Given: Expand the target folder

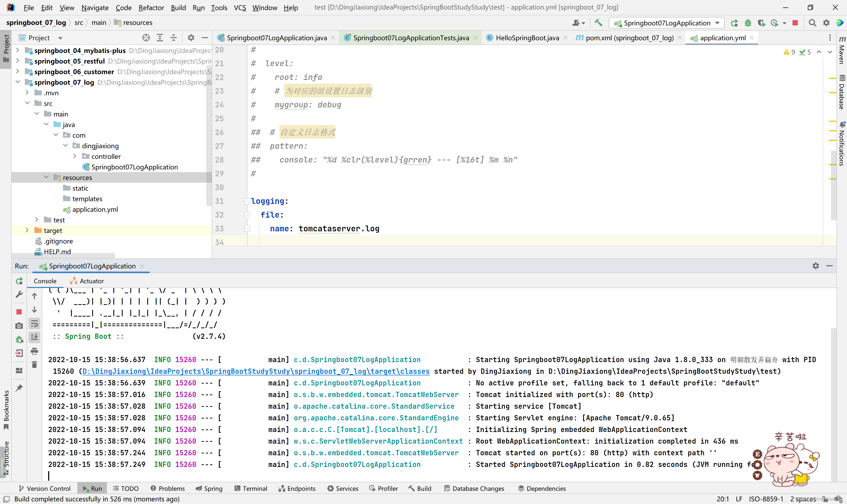Looking at the screenshot, I should (x=27, y=230).
